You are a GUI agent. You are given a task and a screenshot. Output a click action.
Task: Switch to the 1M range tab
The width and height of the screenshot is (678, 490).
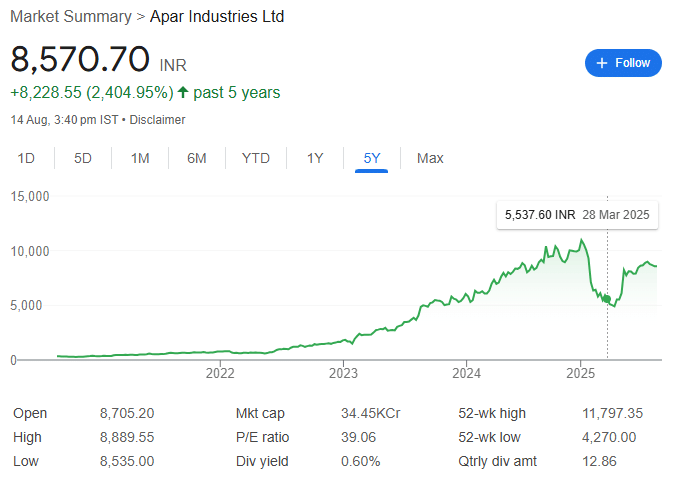140,158
